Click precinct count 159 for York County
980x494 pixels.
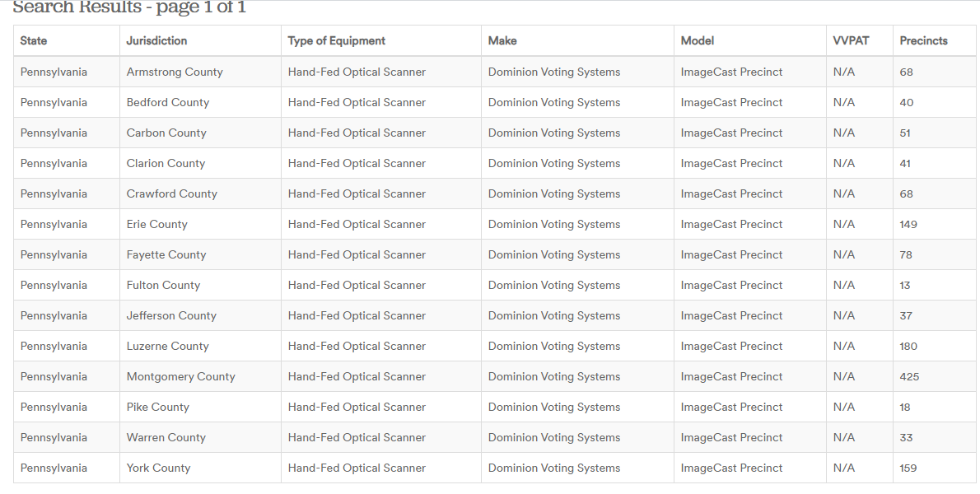tap(908, 468)
